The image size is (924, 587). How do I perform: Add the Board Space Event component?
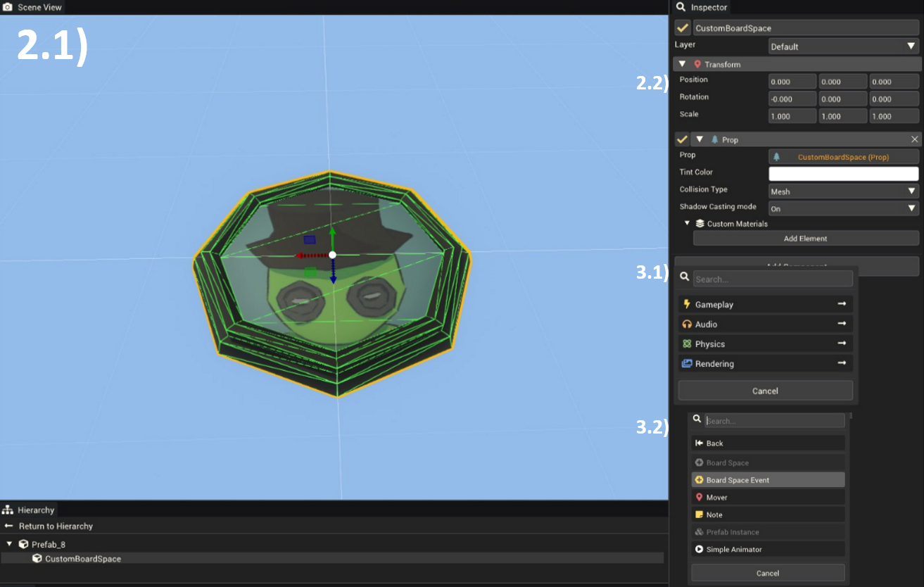[768, 480]
